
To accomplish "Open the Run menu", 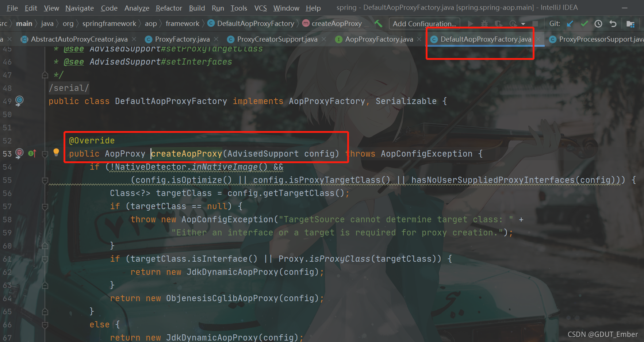I will point(218,8).
